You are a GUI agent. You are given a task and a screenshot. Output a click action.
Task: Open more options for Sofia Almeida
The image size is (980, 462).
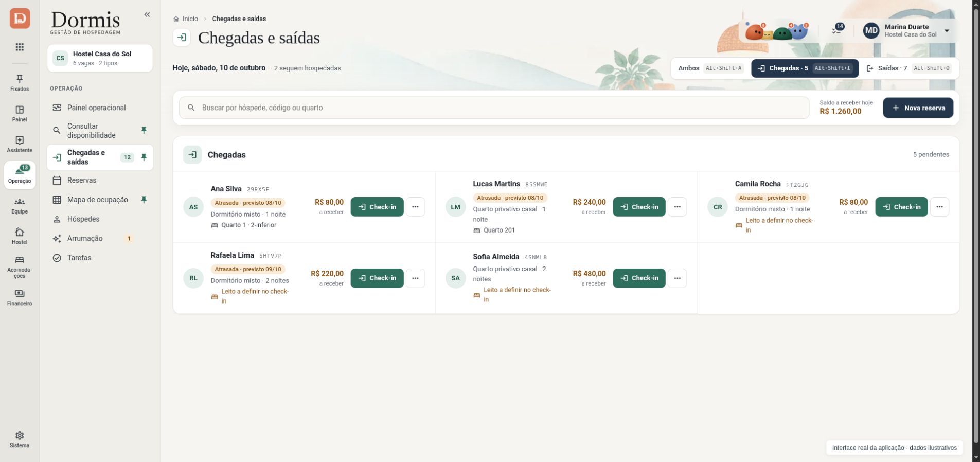pos(677,278)
